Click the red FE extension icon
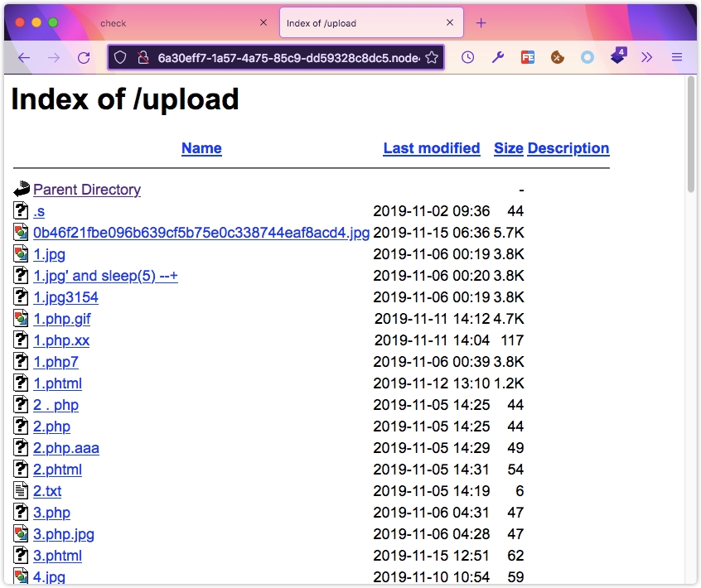This screenshot has height=588, width=701. 528,57
